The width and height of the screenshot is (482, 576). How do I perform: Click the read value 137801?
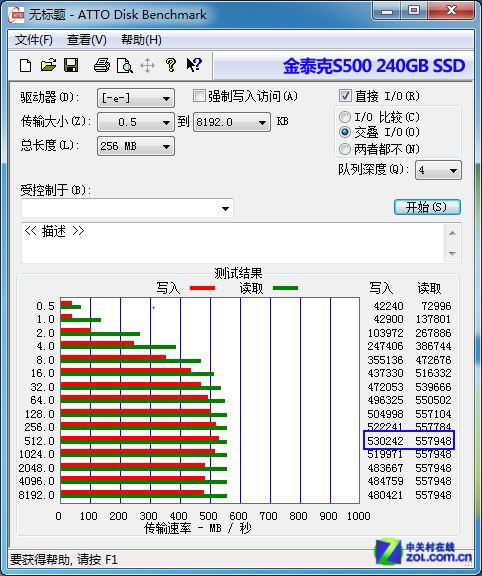point(433,319)
